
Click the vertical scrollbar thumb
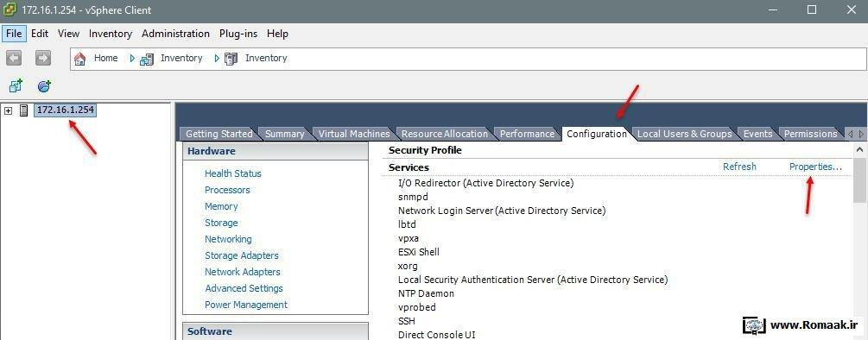(x=859, y=179)
